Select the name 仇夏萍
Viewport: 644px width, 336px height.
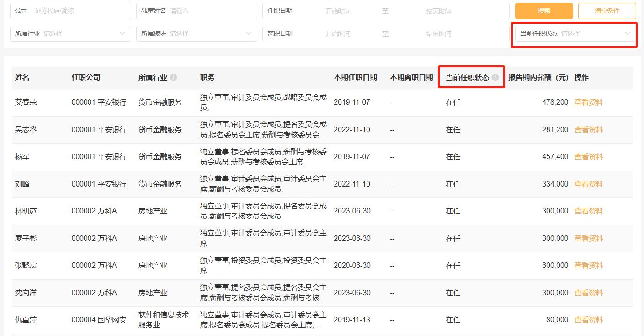pos(26,320)
